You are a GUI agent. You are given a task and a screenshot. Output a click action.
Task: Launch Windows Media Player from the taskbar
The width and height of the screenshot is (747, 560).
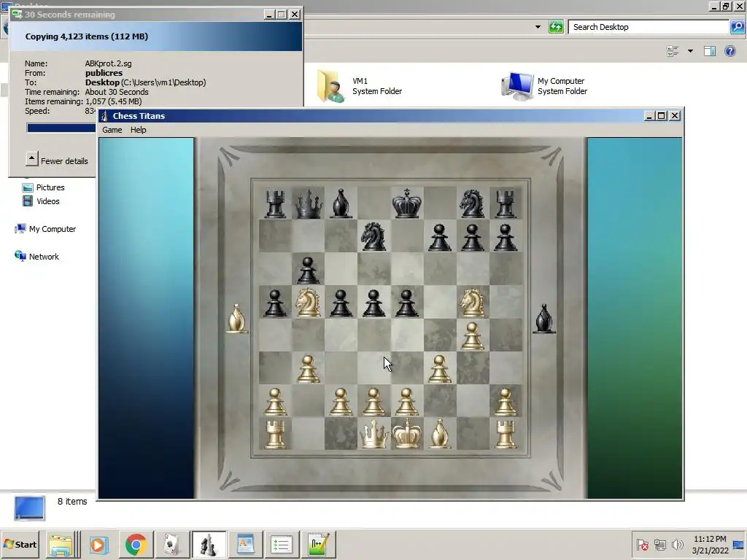click(98, 544)
